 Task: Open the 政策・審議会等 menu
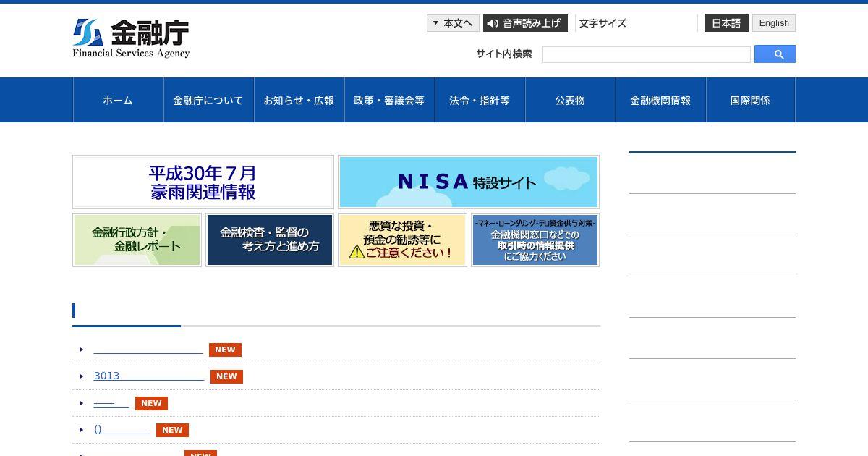[x=389, y=100]
